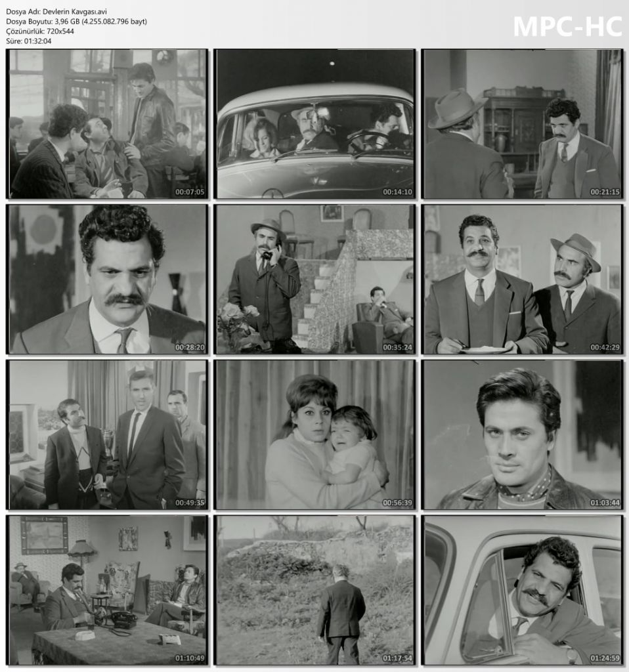Open the thumbnail stamped 00:21:15
The width and height of the screenshot is (629, 672).
click(523, 124)
